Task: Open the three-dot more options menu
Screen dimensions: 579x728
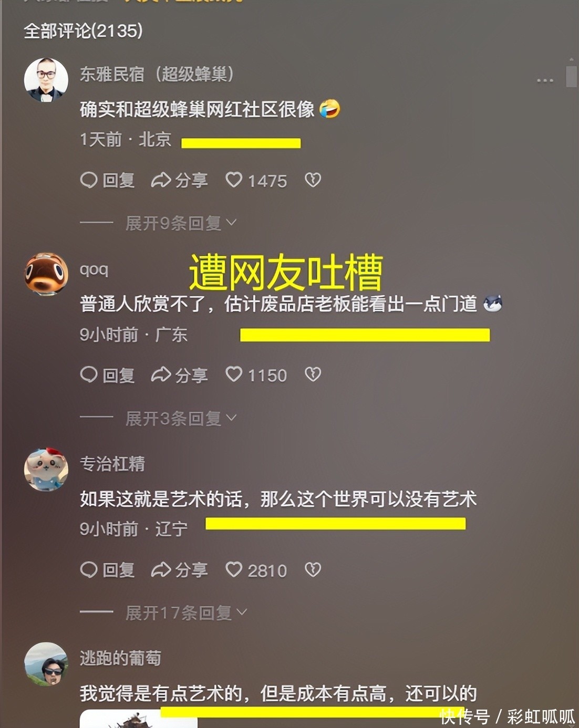Action: pyautogui.click(x=545, y=80)
